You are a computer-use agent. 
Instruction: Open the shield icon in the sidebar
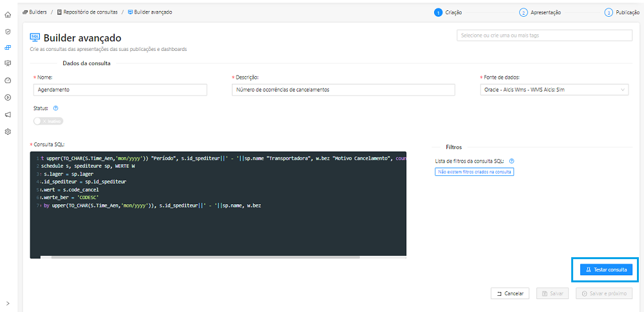(8, 31)
